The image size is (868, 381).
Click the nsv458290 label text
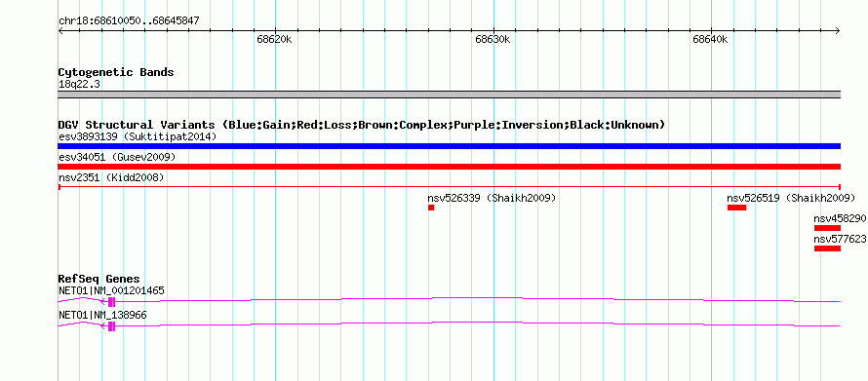pos(840,218)
